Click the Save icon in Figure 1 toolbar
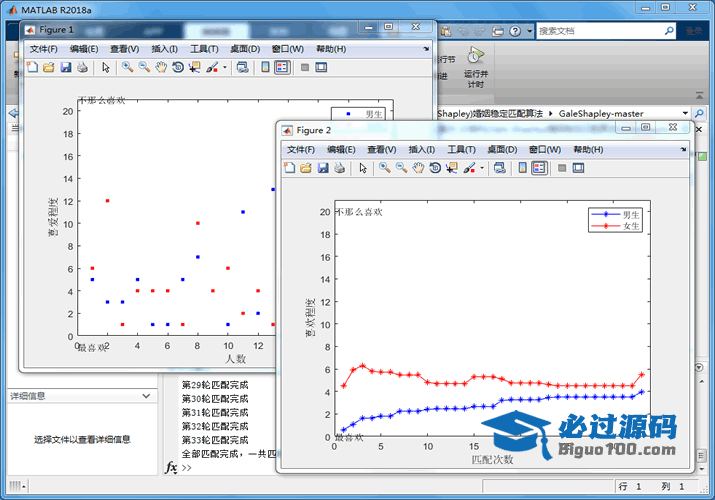This screenshot has width=715, height=500. coord(65,68)
